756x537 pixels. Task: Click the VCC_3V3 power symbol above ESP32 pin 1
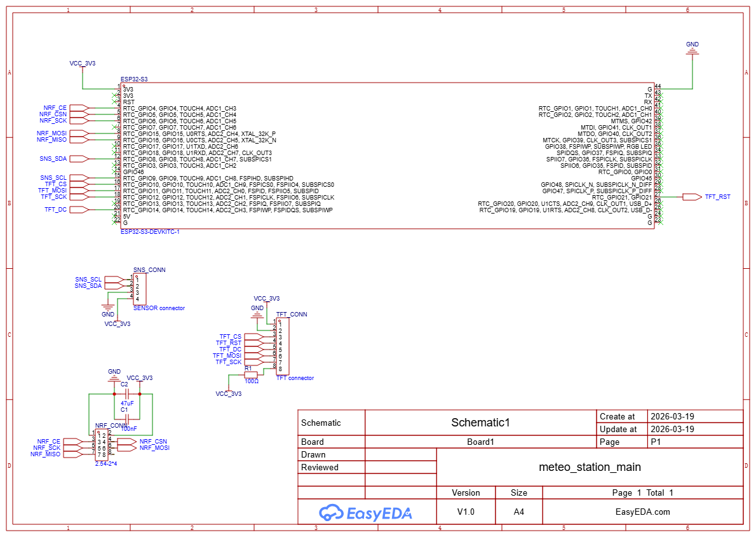(x=83, y=64)
